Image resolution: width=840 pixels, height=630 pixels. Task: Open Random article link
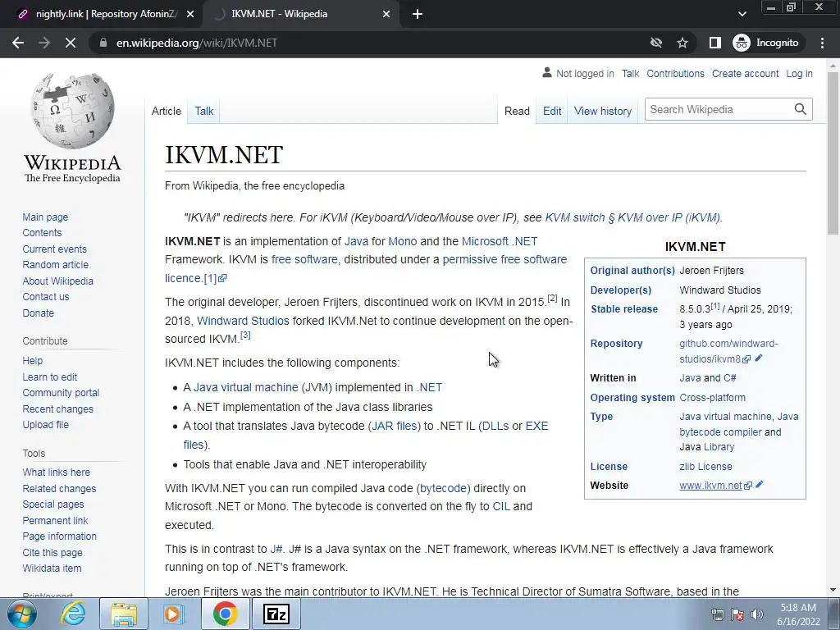tap(55, 265)
